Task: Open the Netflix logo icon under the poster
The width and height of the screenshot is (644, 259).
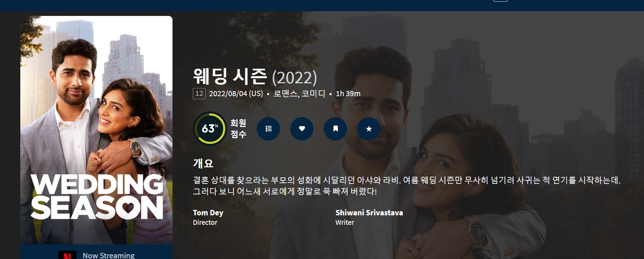Action: (67, 255)
